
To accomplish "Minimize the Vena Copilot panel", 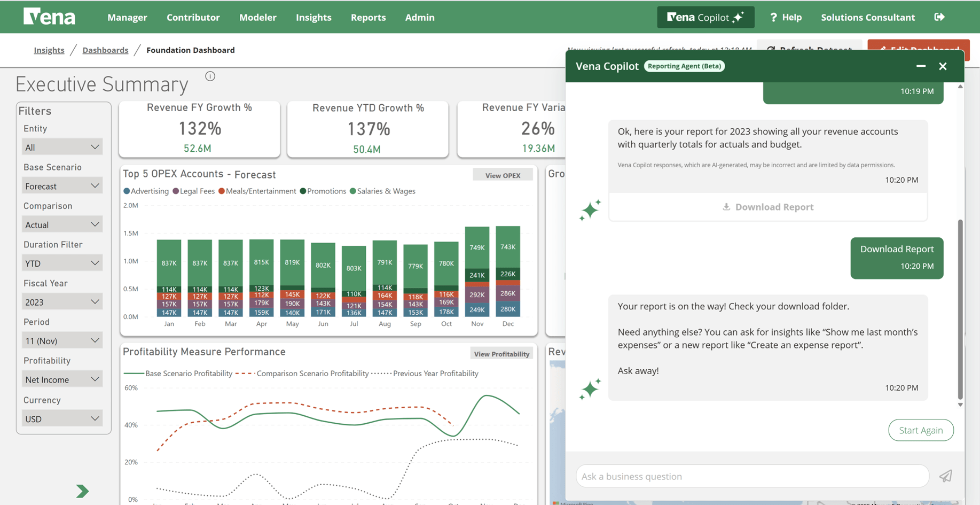I will [x=921, y=66].
